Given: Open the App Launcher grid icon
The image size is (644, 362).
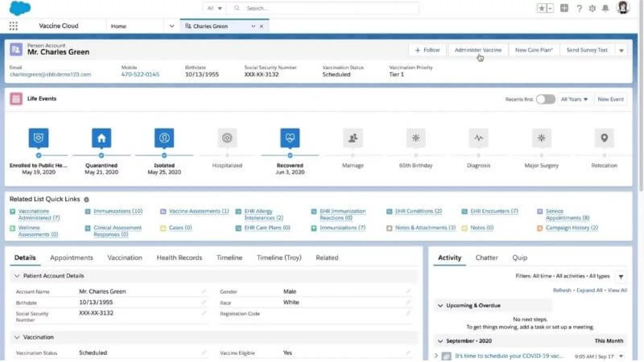Looking at the screenshot, I should coord(13,26).
